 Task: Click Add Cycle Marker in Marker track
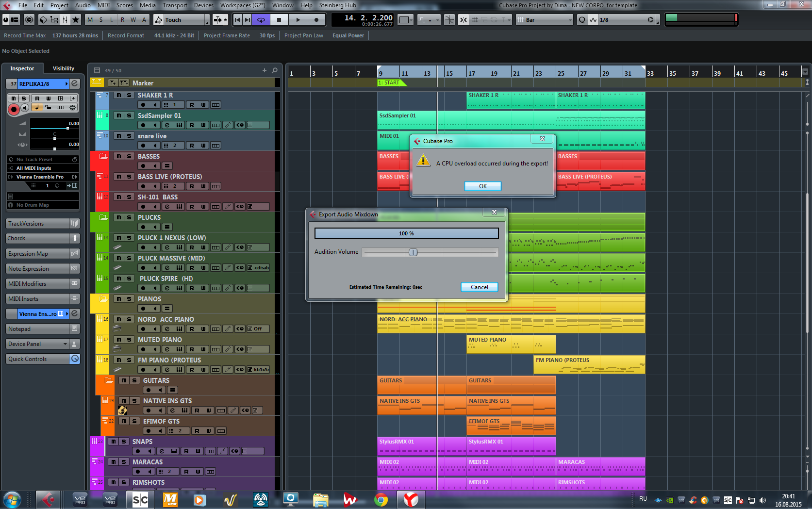(x=124, y=83)
